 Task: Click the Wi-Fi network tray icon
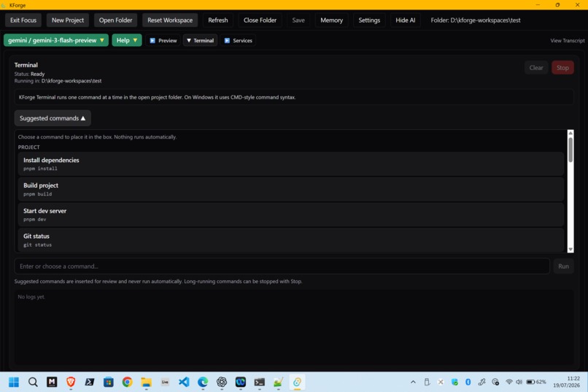pyautogui.click(x=509, y=382)
